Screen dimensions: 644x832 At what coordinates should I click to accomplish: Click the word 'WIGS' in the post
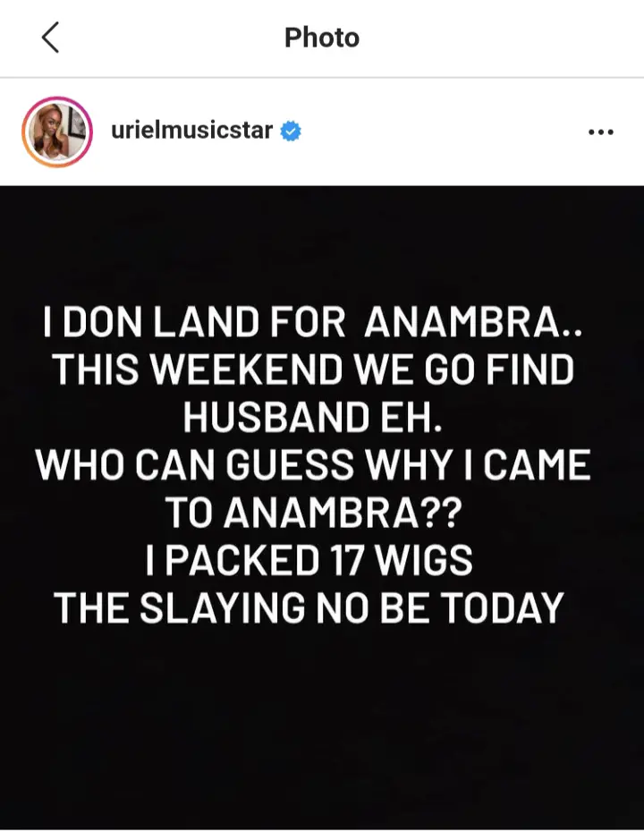[x=424, y=560]
